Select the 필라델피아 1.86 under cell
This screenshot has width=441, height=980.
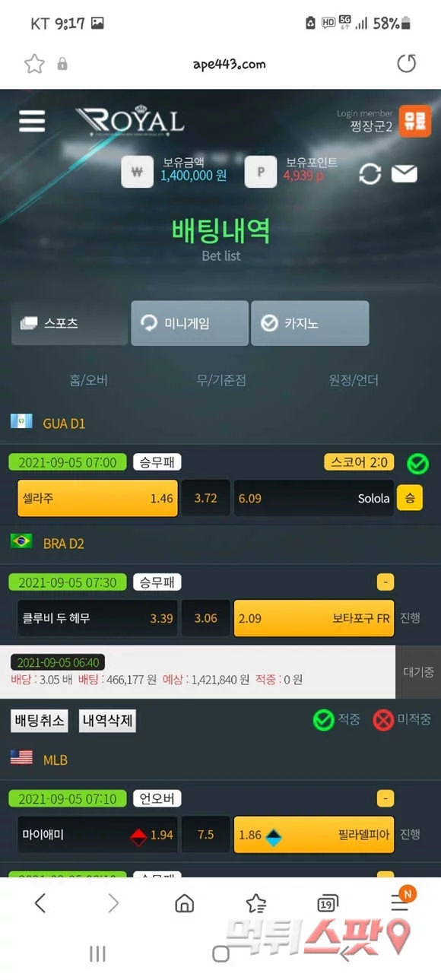pos(314,835)
